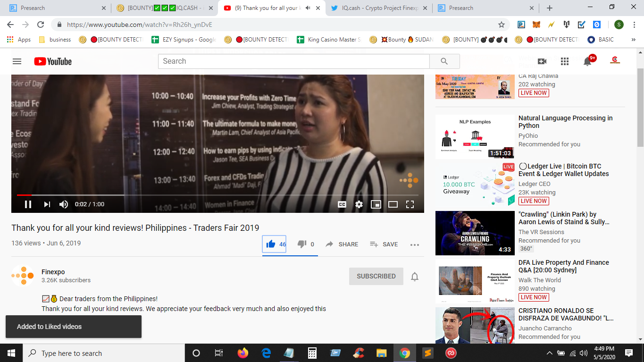Open Natural Language Processing in Python video title
The image size is (644, 362).
point(566,122)
